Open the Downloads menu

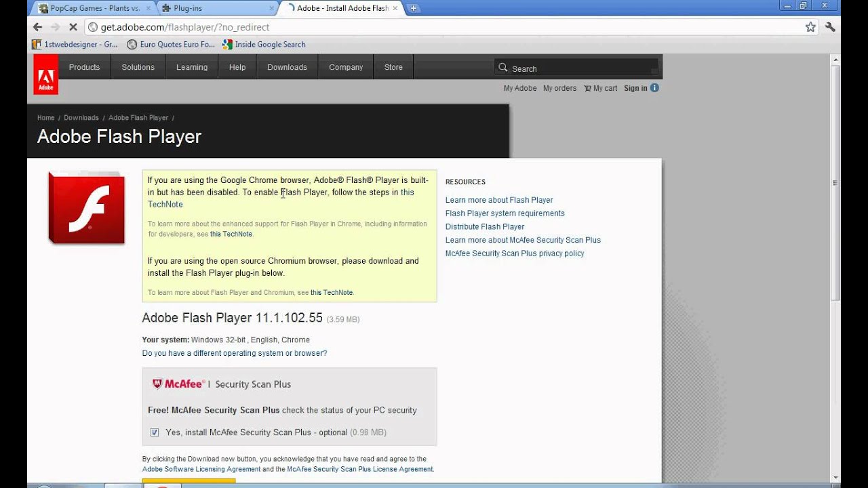[x=287, y=67]
